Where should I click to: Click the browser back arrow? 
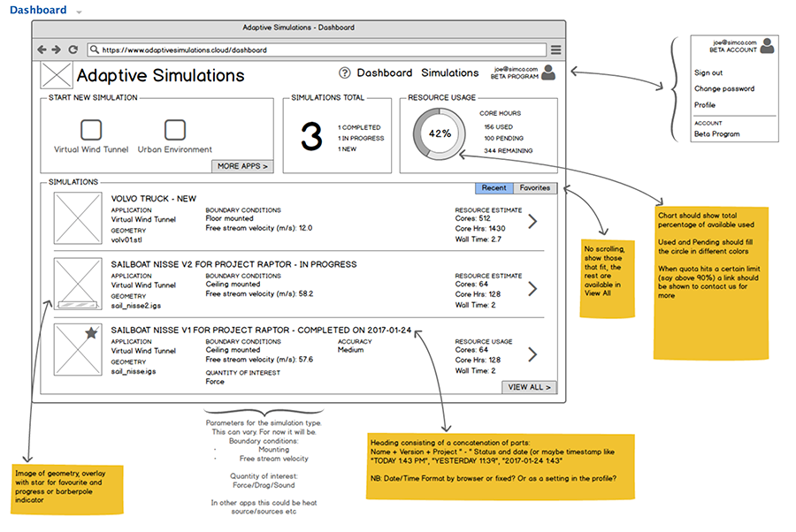point(42,49)
